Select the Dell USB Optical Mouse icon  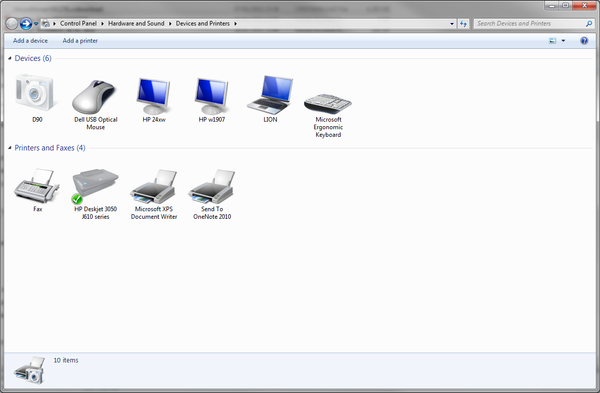[95, 96]
